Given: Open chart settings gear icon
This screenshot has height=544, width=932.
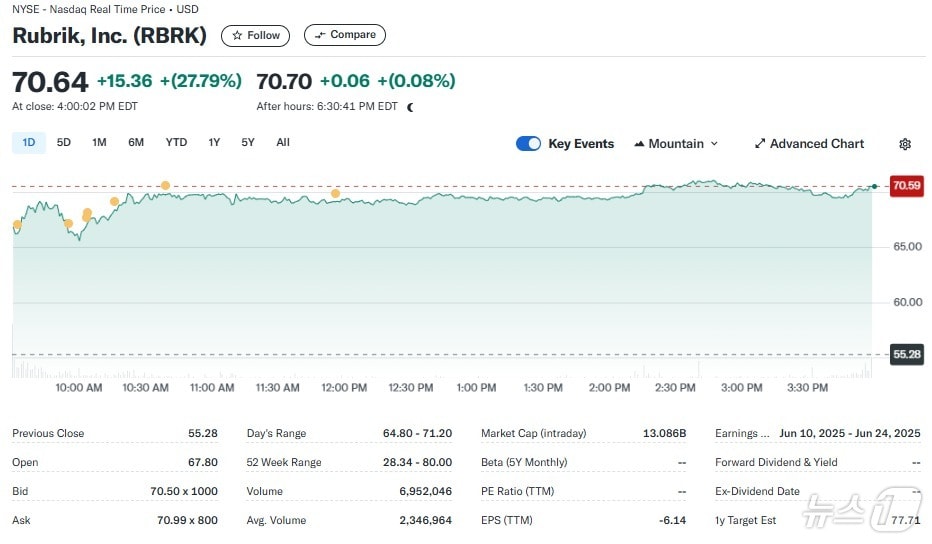Looking at the screenshot, I should 905,144.
